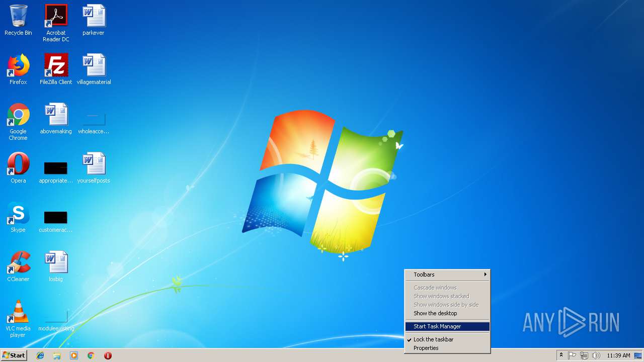644x362 pixels.
Task: Select the Recycle Bin desktop icon
Action: pyautogui.click(x=18, y=20)
